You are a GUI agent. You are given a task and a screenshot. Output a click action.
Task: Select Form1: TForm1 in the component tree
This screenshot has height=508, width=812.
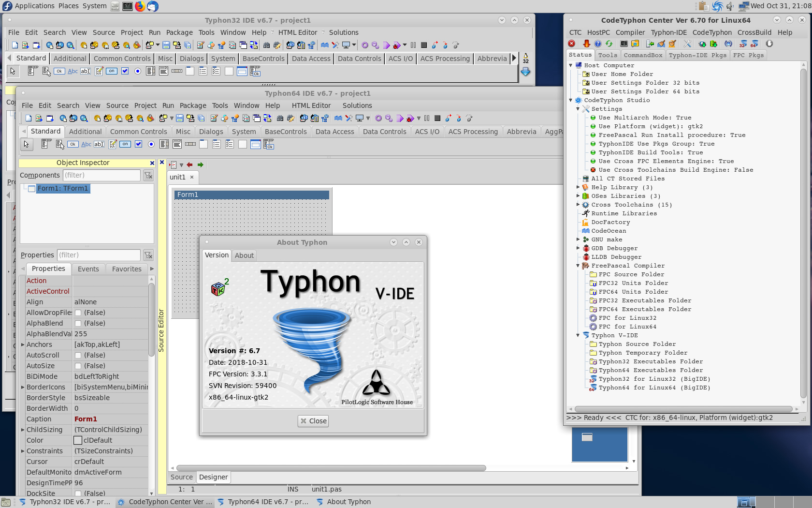[63, 188]
